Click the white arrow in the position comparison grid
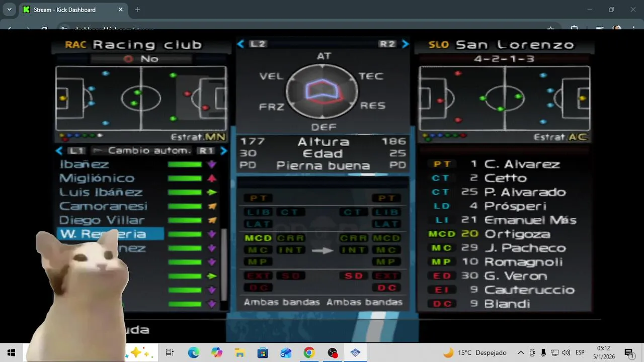Image resolution: width=644 pixels, height=362 pixels. point(323,250)
